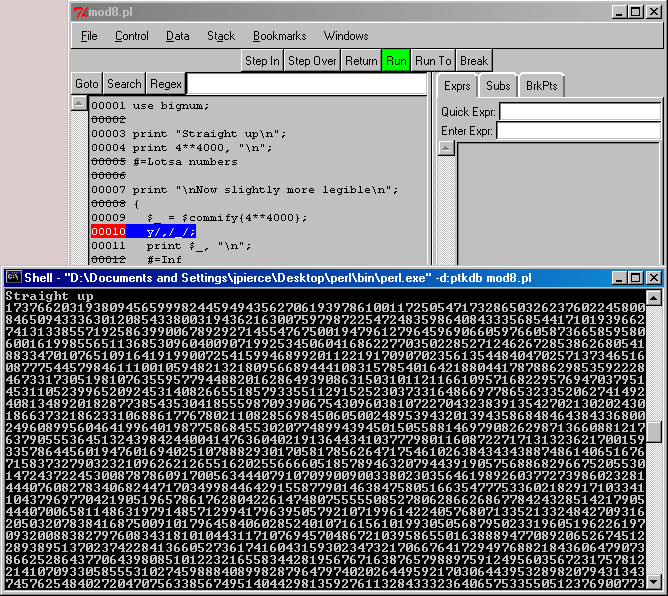Click the Shell window title bar text

(278, 278)
